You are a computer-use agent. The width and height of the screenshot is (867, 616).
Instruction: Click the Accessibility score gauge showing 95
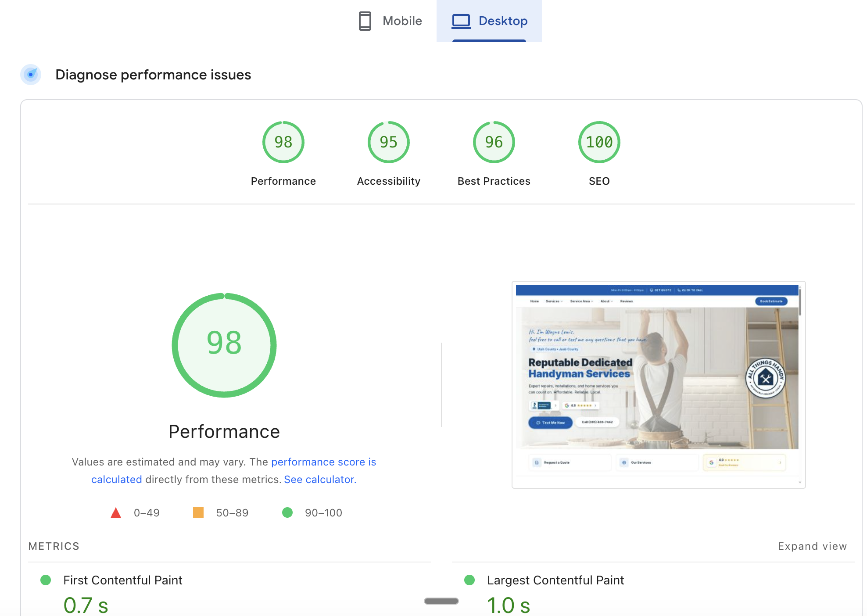(388, 142)
